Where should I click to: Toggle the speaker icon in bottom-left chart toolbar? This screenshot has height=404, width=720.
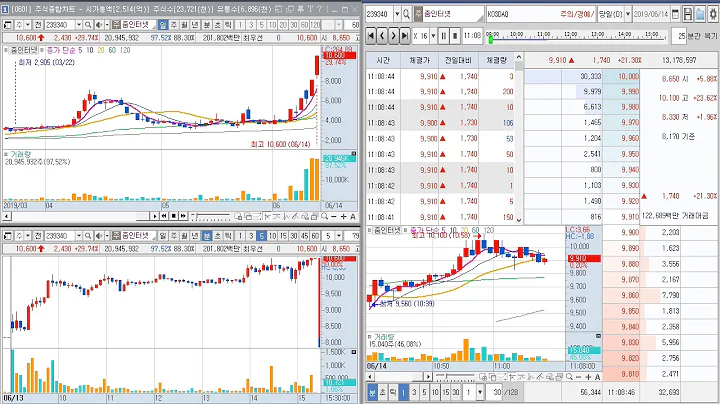99,236
